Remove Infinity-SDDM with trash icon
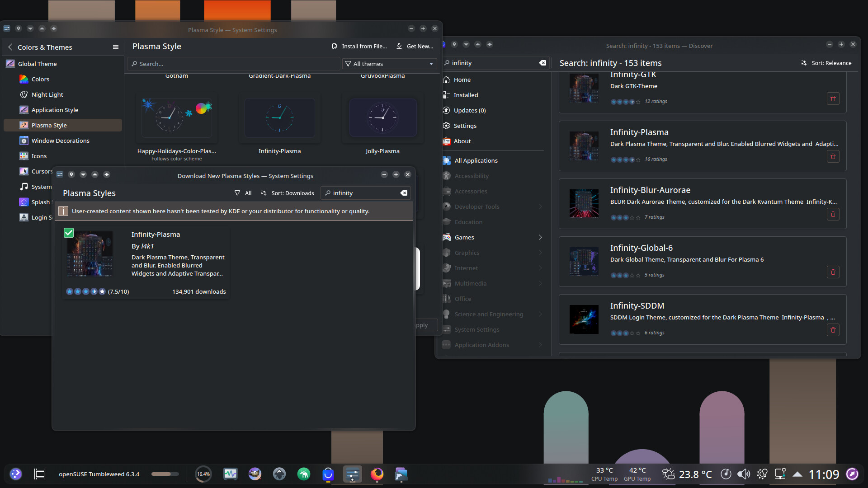Screen dimensions: 868x488 coord(833,330)
